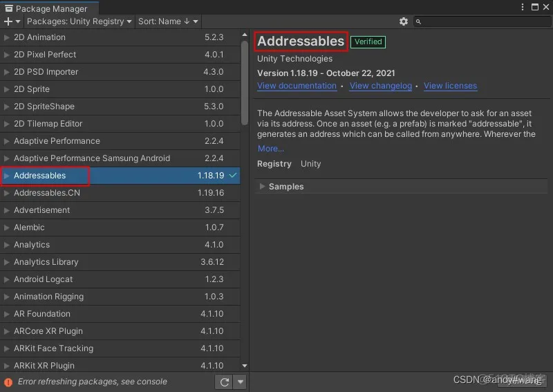This screenshot has height=392, width=553.
Task: Expand the Alembic package arrow
Action: point(6,227)
